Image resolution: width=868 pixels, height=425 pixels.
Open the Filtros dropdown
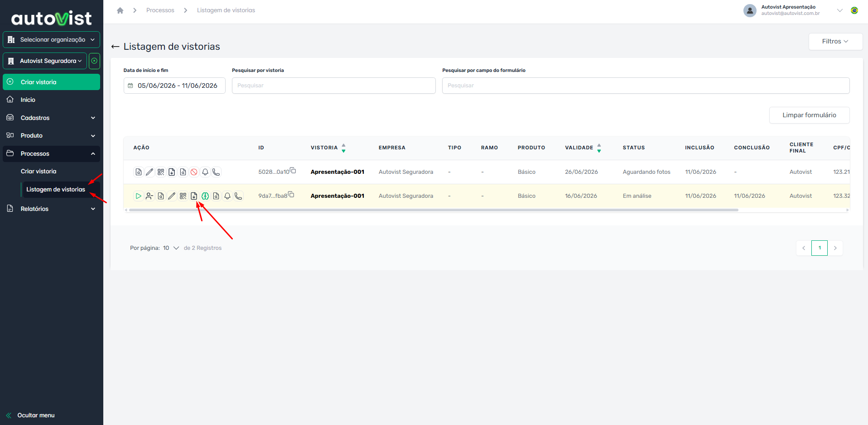[835, 41]
